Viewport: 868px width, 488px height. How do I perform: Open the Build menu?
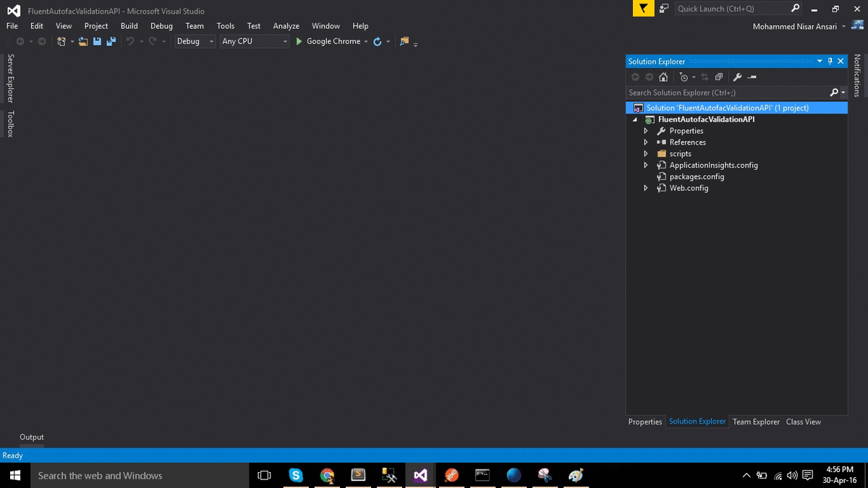coord(129,26)
